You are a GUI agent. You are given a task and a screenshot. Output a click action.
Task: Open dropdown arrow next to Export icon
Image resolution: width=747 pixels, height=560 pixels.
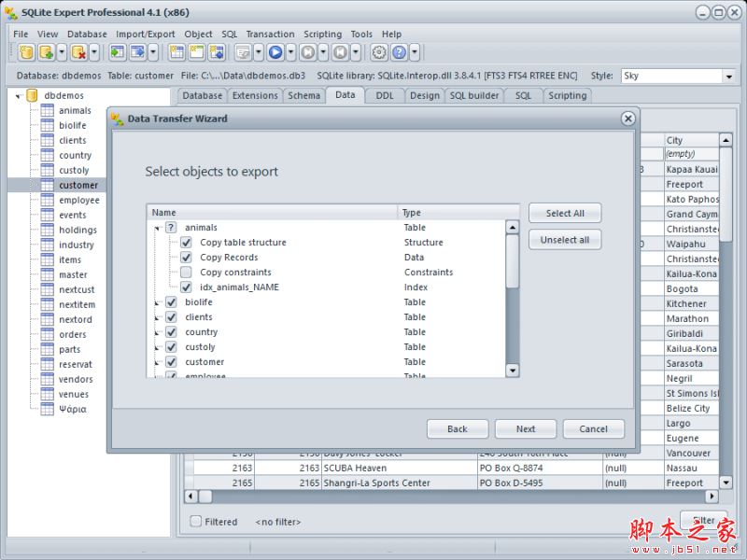153,52
